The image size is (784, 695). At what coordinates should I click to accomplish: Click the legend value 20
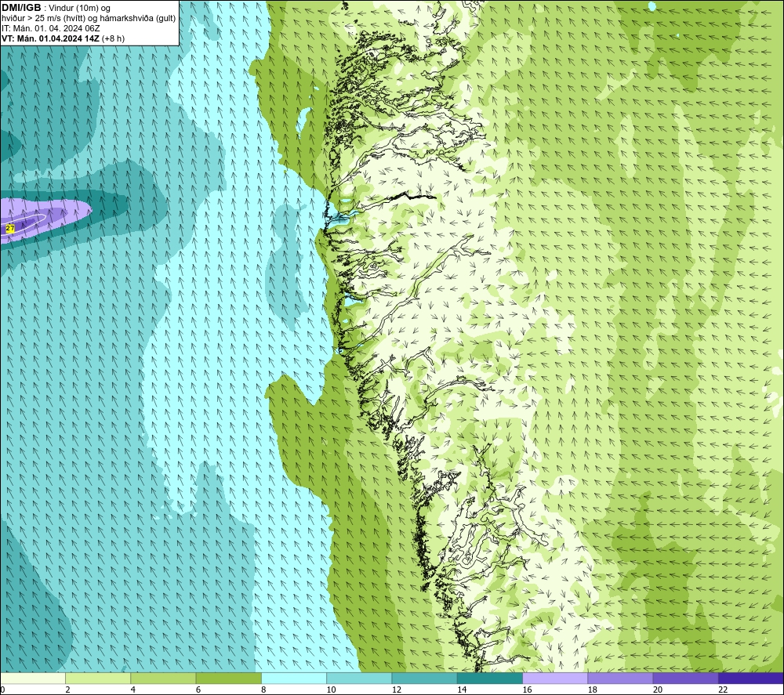point(658,690)
